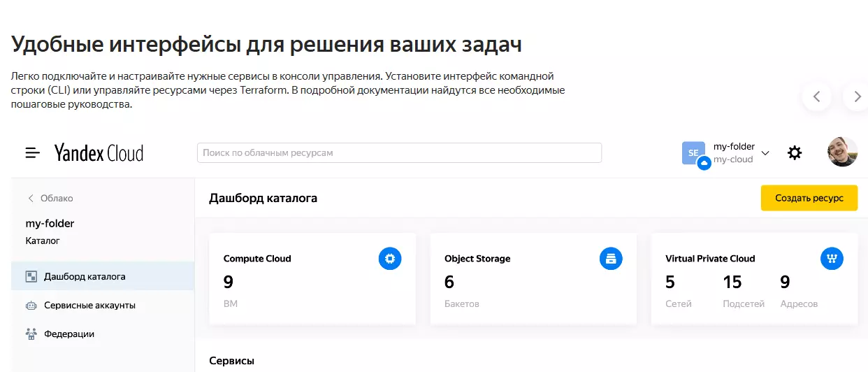
Task: Open the Compute Cloud card
Action: [x=312, y=279]
